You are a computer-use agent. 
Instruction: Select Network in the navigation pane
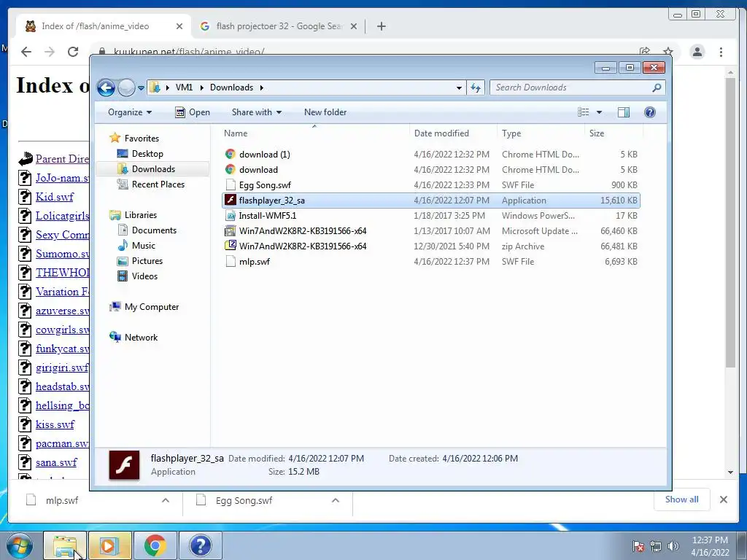point(141,337)
